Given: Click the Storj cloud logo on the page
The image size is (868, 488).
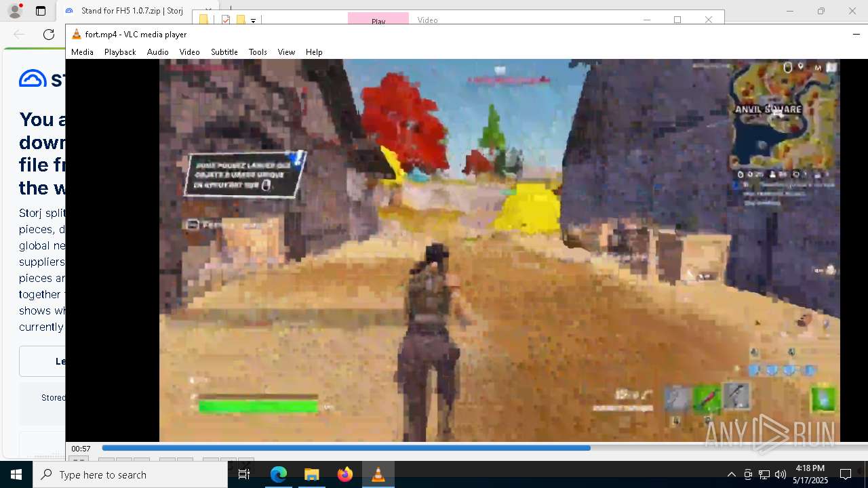Looking at the screenshot, I should pos(33,79).
